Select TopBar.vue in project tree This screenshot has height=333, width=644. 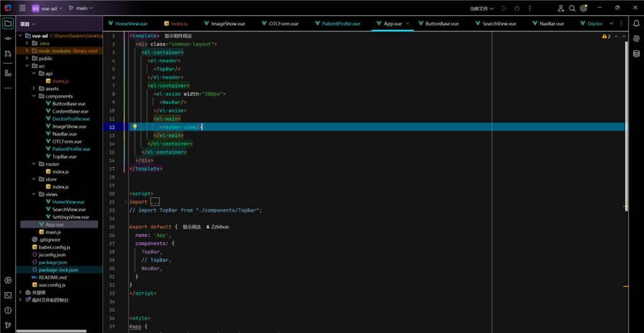[61, 157]
